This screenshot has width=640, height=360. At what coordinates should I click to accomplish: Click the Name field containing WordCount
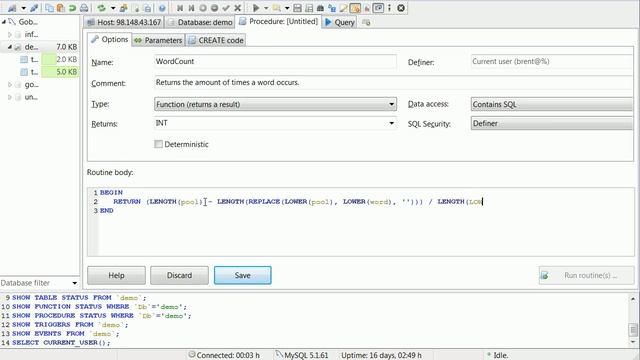tap(276, 61)
